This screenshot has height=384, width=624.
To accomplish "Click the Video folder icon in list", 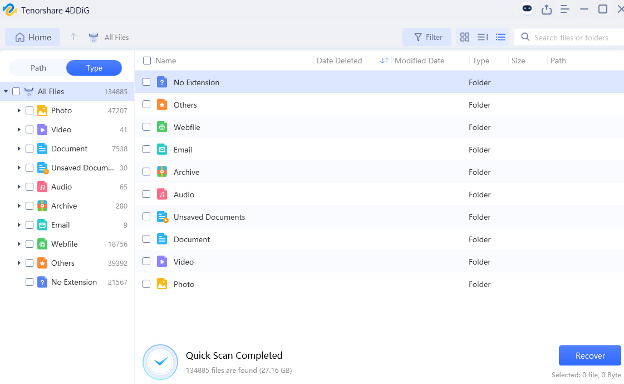I will 162,261.
